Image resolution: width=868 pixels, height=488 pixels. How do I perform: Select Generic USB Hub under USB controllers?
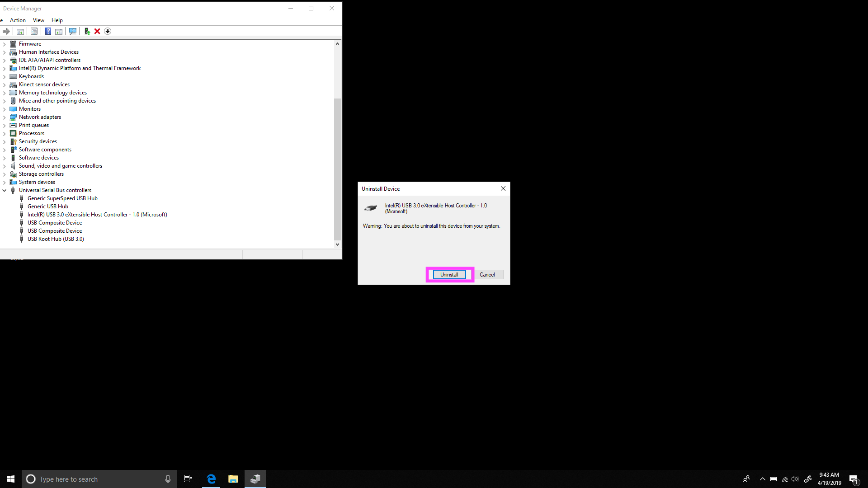pyautogui.click(x=47, y=206)
